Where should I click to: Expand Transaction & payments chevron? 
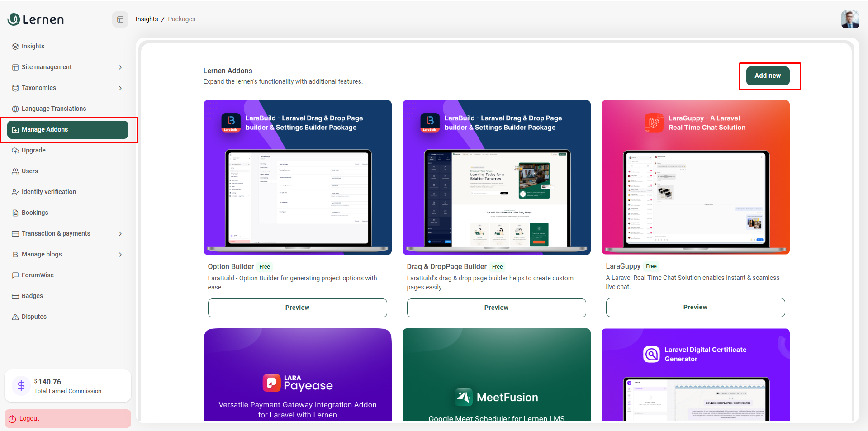click(120, 234)
